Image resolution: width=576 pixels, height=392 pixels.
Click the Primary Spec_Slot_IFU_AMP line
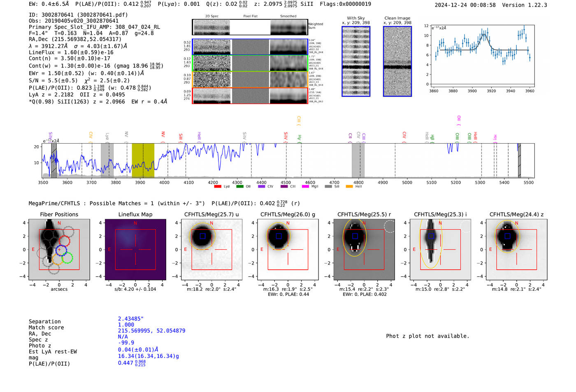click(x=95, y=27)
